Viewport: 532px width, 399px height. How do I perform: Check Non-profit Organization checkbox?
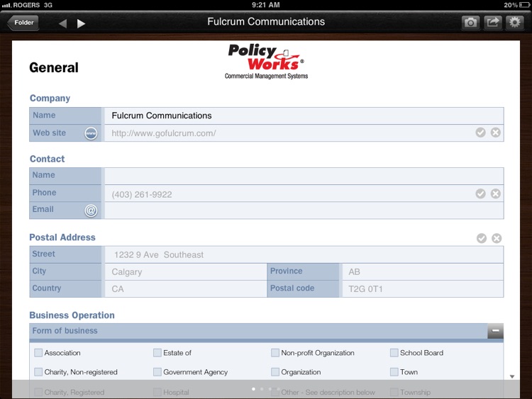click(275, 353)
